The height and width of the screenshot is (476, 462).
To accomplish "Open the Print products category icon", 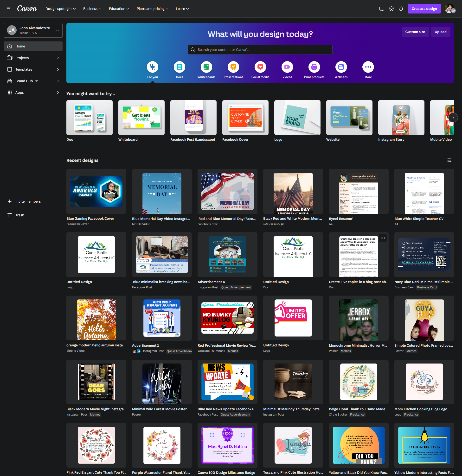I will (x=314, y=67).
